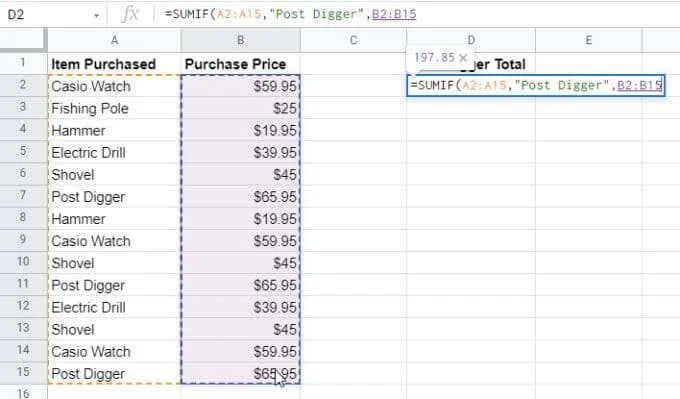Select row 3 header
Viewport: 680px width, 399px height.
pyautogui.click(x=23, y=108)
